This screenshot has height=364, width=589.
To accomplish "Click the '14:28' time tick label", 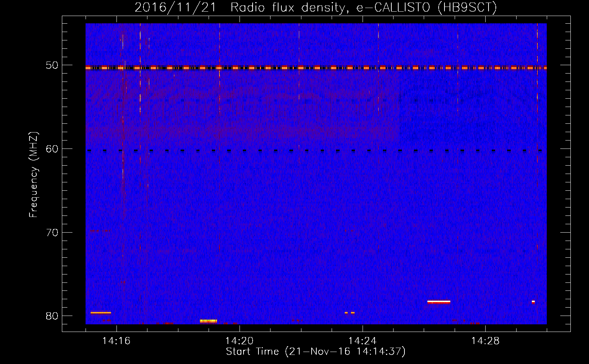I will click(485, 341).
